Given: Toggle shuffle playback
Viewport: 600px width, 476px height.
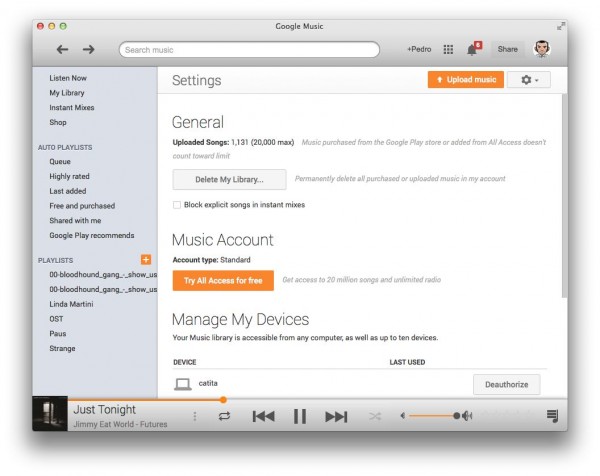Looking at the screenshot, I should click(x=375, y=416).
